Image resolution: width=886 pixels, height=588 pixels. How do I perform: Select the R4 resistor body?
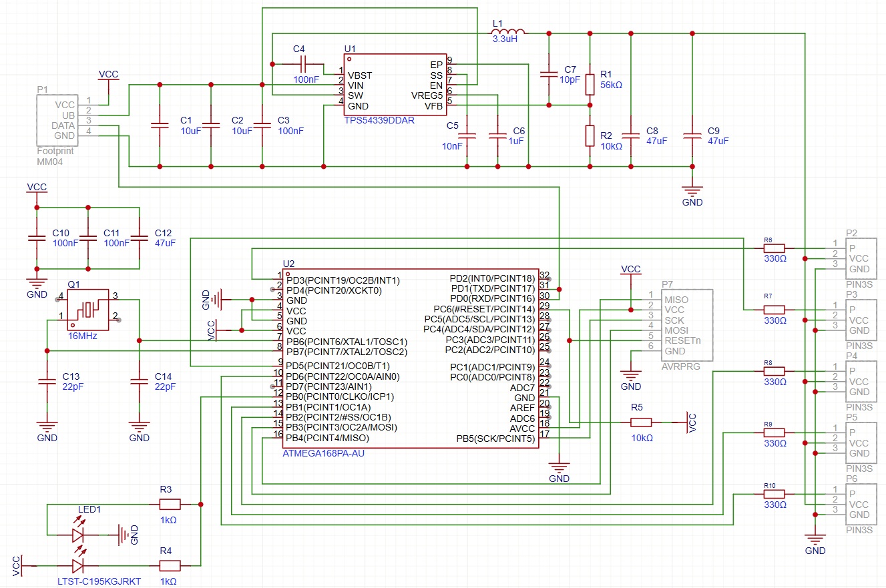pyautogui.click(x=170, y=566)
